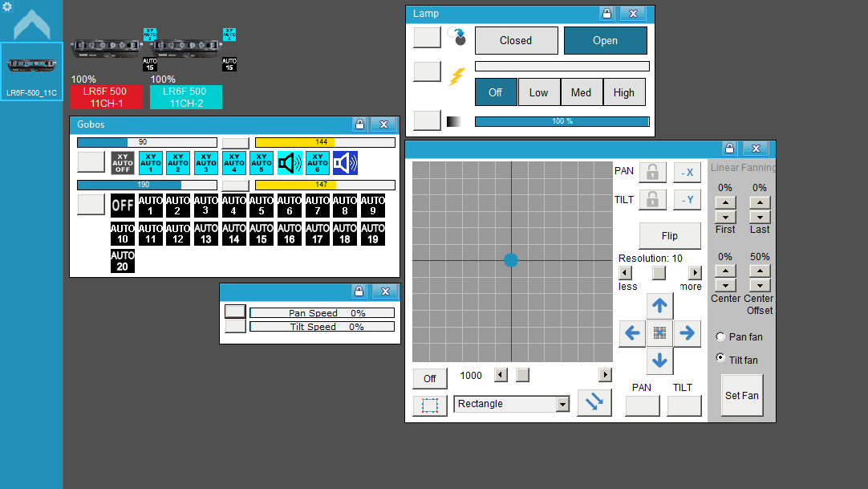Click the -X invert button
The width and height of the screenshot is (868, 489).
pyautogui.click(x=687, y=172)
